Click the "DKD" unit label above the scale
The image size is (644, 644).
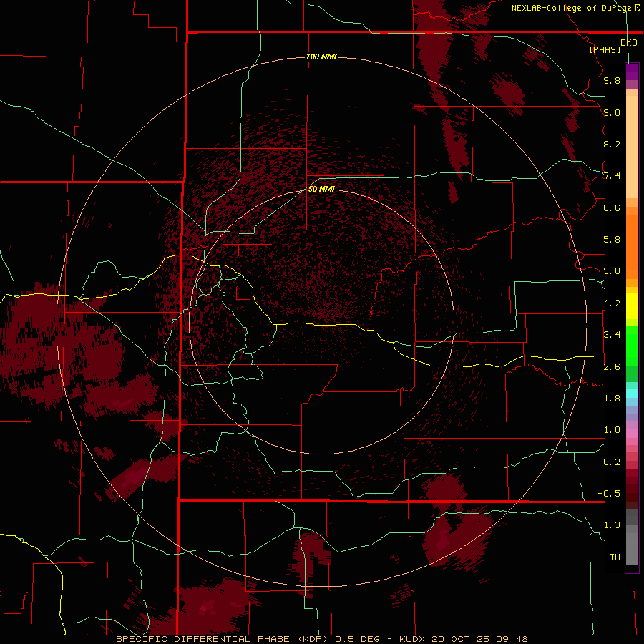point(629,43)
